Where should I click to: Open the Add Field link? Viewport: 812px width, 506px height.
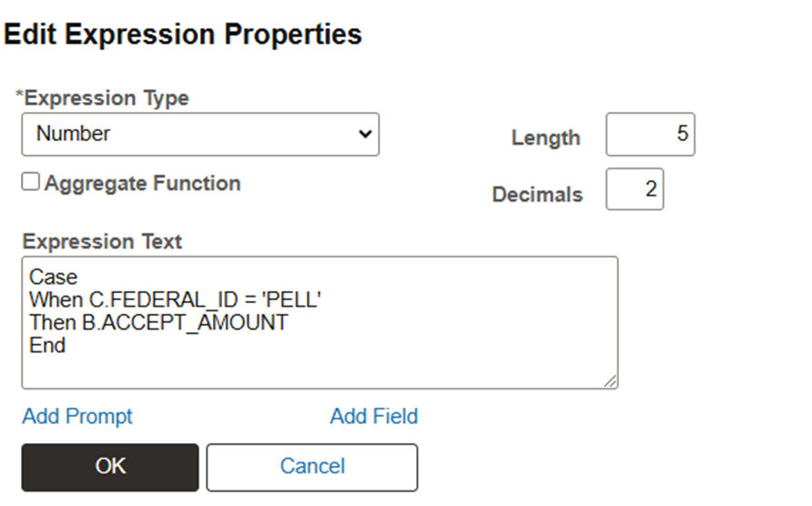pos(373,417)
